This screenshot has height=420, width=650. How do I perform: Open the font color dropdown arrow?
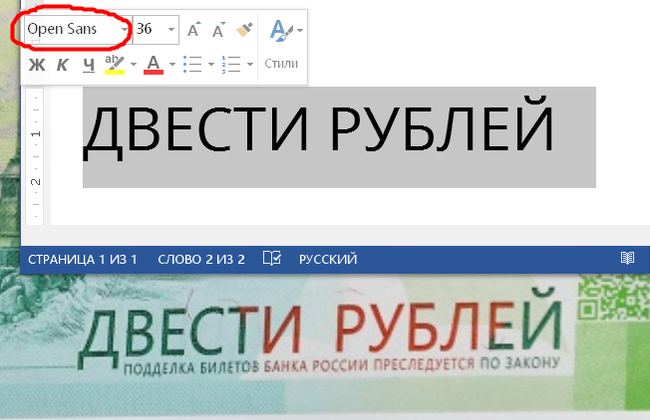tap(172, 64)
